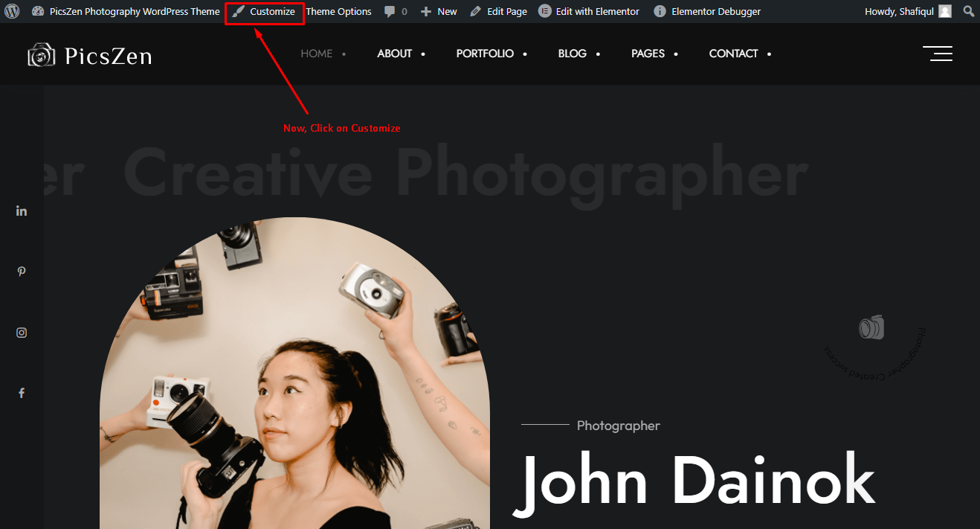
Task: Click the Photographer subtitle text
Action: click(x=619, y=426)
